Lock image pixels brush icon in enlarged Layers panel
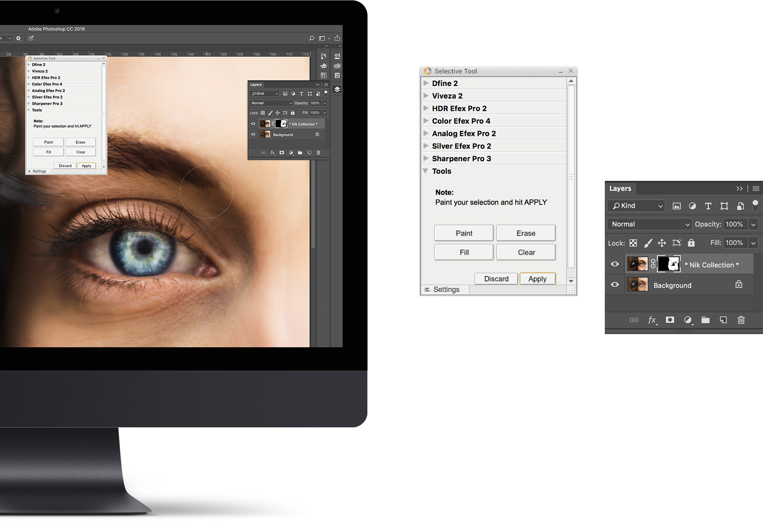The image size is (763, 532). point(648,243)
